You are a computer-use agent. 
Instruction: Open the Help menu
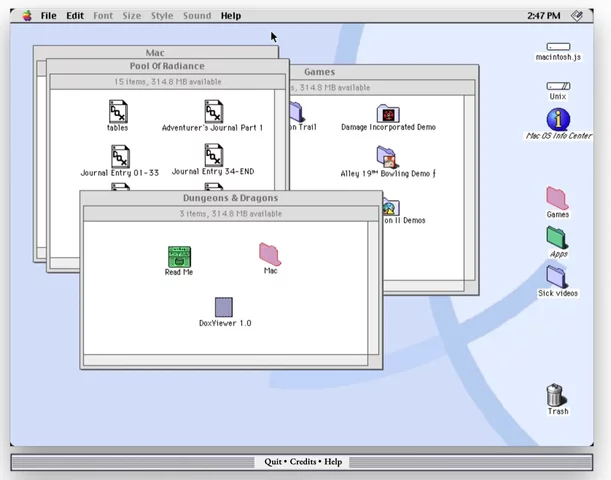pyautogui.click(x=231, y=16)
